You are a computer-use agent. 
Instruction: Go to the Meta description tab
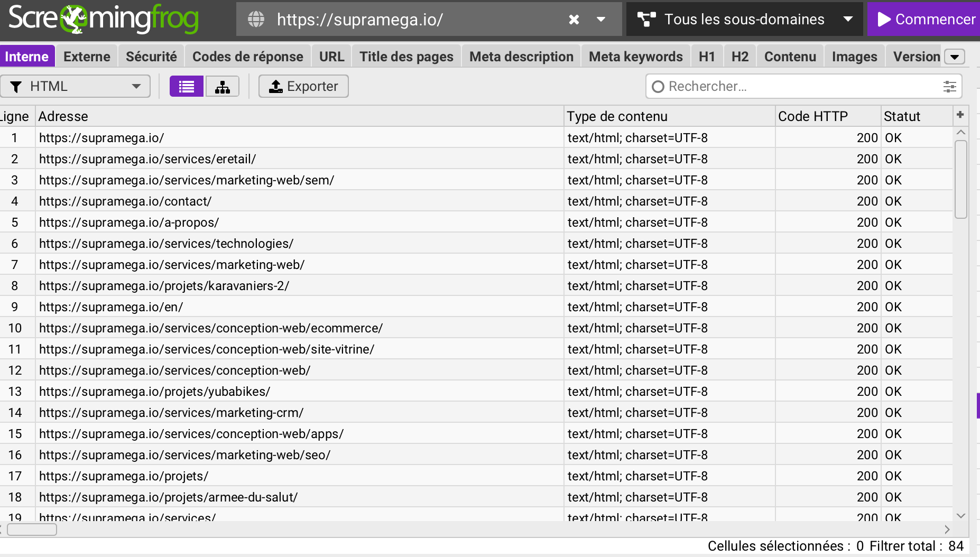[521, 57]
